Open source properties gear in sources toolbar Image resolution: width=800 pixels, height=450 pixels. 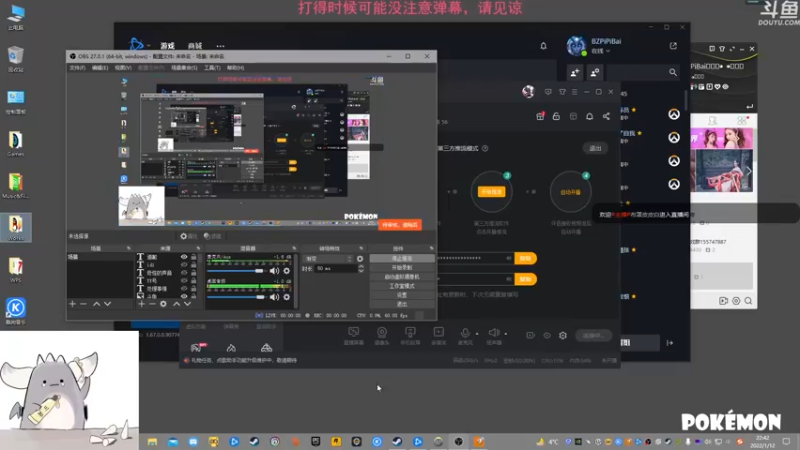point(163,304)
